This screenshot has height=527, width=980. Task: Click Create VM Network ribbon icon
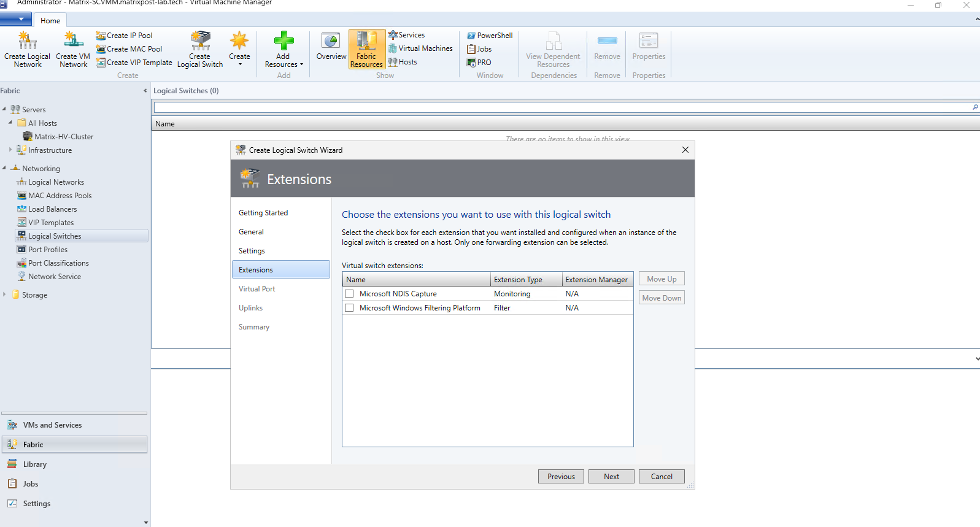click(73, 49)
